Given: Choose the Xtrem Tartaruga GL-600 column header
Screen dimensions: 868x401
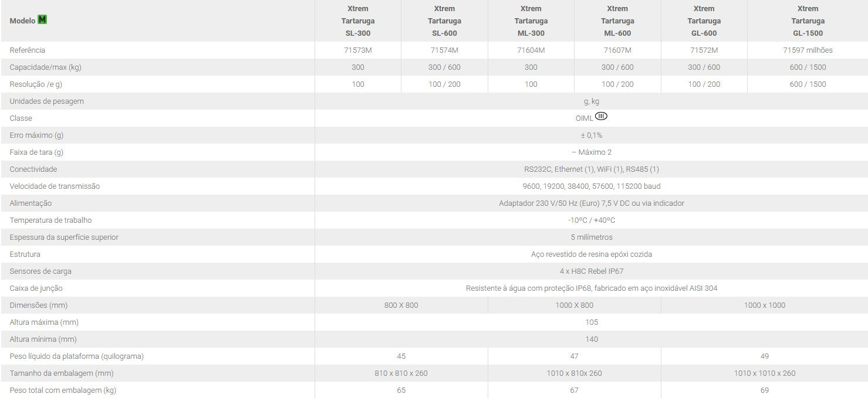Looking at the screenshot, I should (704, 21).
